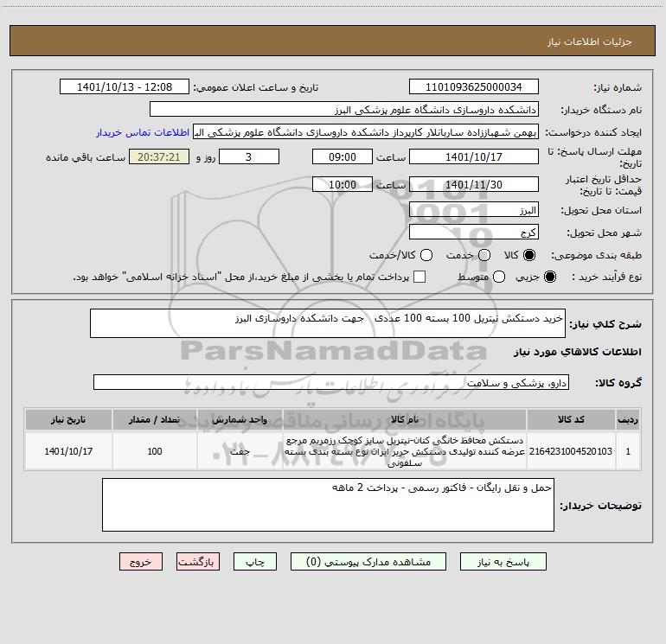Click the quantity cell 100

(x=155, y=451)
